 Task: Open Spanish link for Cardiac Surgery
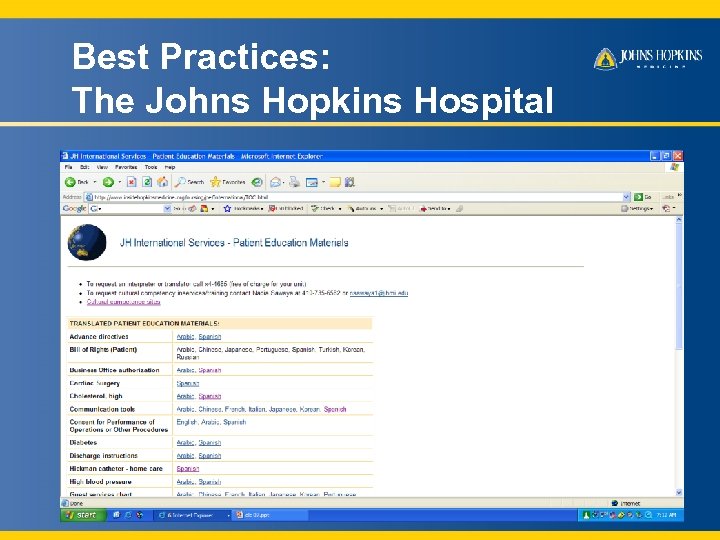click(188, 383)
